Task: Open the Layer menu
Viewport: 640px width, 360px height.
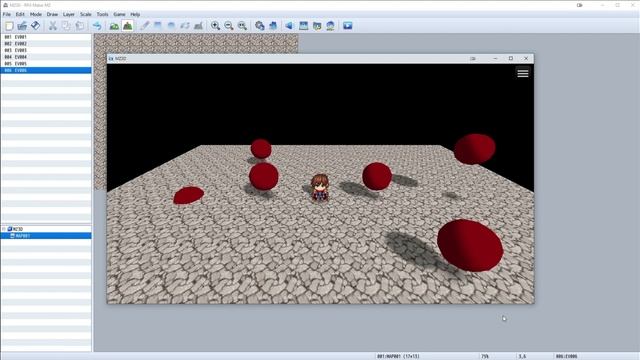Action: pos(69,14)
